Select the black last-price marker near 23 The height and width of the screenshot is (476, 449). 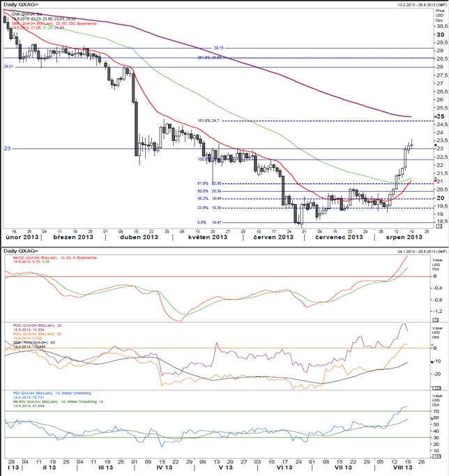pos(435,146)
